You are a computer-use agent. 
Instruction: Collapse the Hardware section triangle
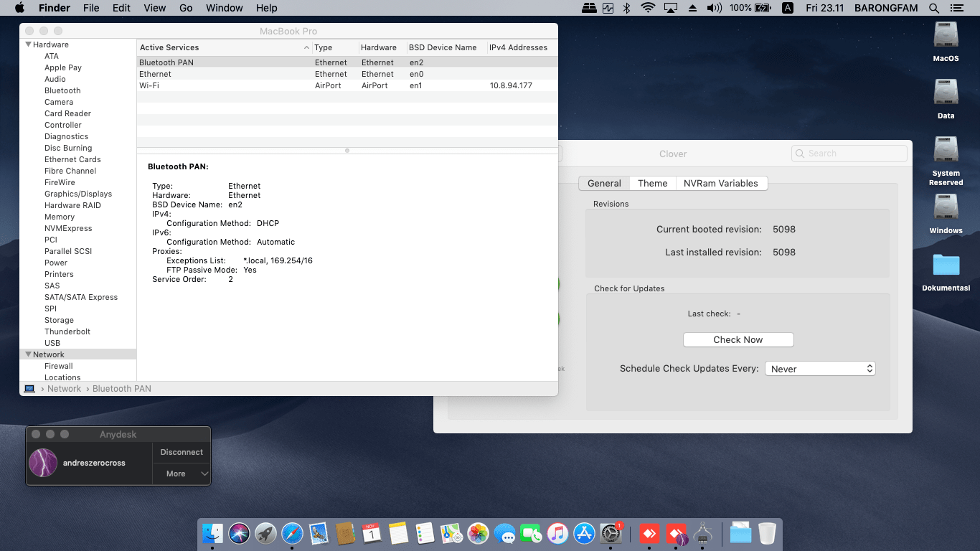[x=28, y=44]
